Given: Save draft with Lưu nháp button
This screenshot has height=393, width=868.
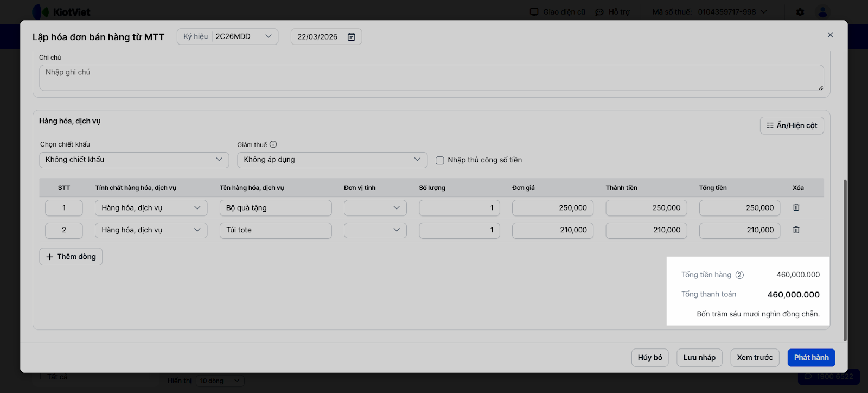Looking at the screenshot, I should coord(699,358).
